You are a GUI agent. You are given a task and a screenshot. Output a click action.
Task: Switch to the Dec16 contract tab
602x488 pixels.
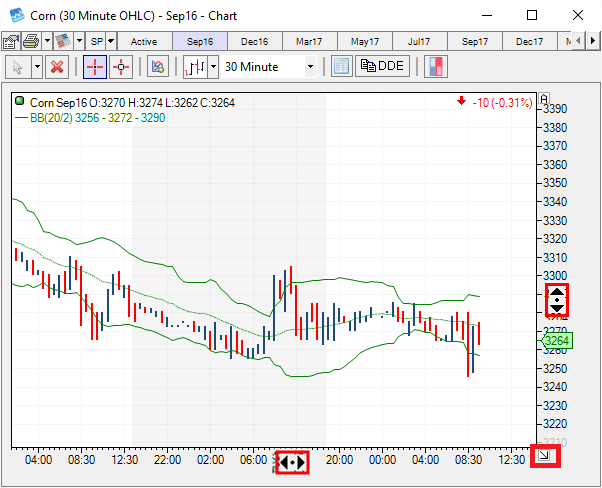coord(255,41)
